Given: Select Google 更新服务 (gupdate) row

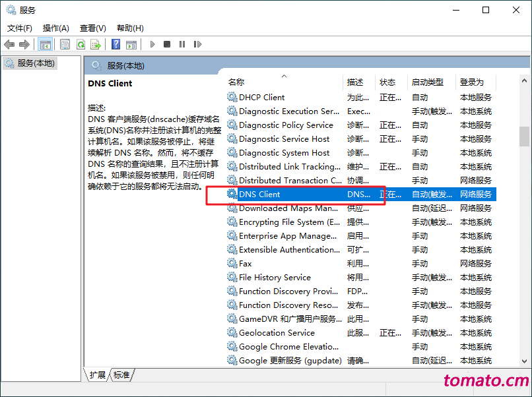Looking at the screenshot, I should coord(361,360).
